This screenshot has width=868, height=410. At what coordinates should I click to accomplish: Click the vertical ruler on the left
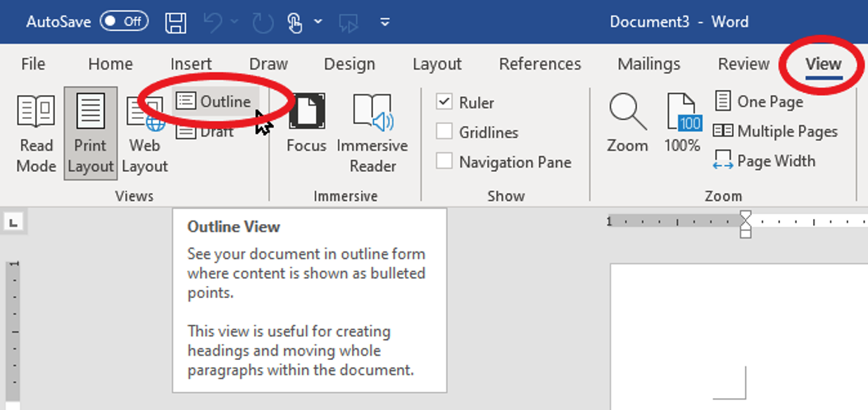[14, 331]
